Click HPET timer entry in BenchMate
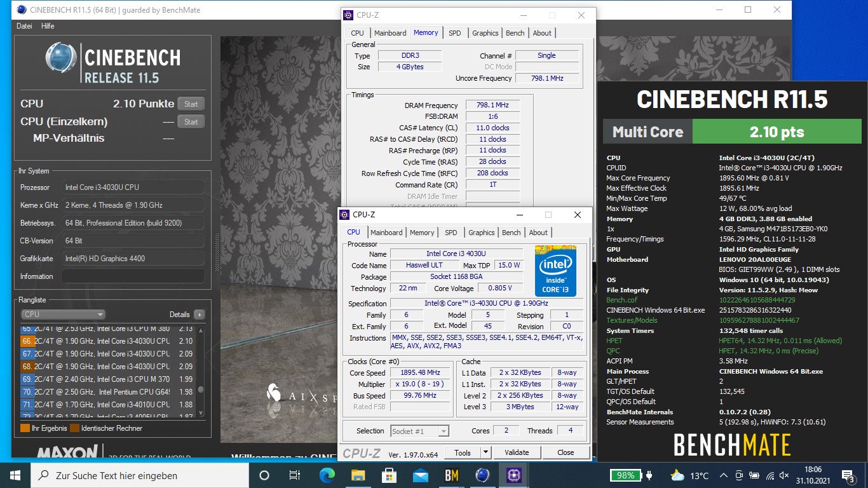868x488 pixels. [x=614, y=341]
